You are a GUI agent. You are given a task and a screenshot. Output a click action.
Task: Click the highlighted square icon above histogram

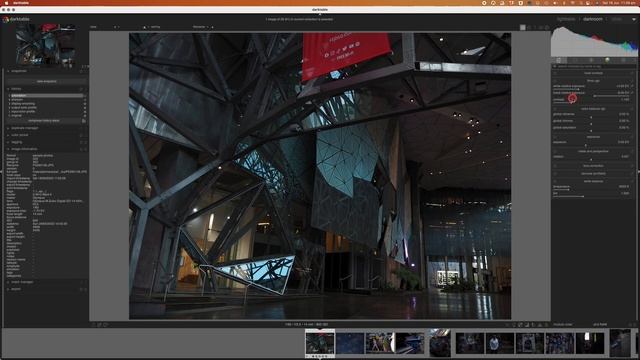pos(522,27)
